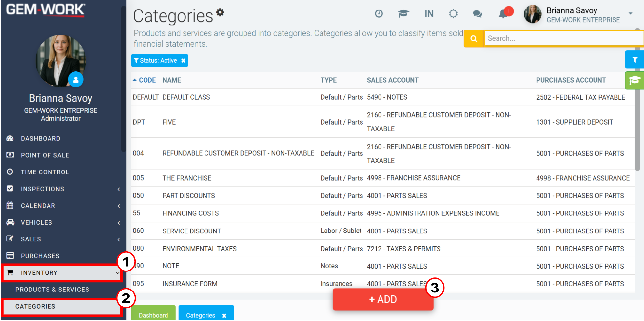
Task: Click the Search input field
Action: pyautogui.click(x=564, y=38)
